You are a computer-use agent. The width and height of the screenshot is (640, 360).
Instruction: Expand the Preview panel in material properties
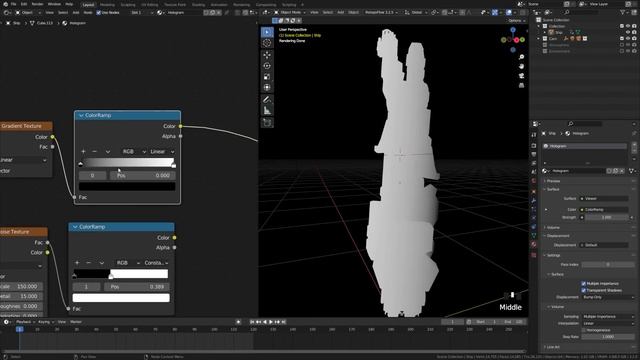tap(553, 181)
